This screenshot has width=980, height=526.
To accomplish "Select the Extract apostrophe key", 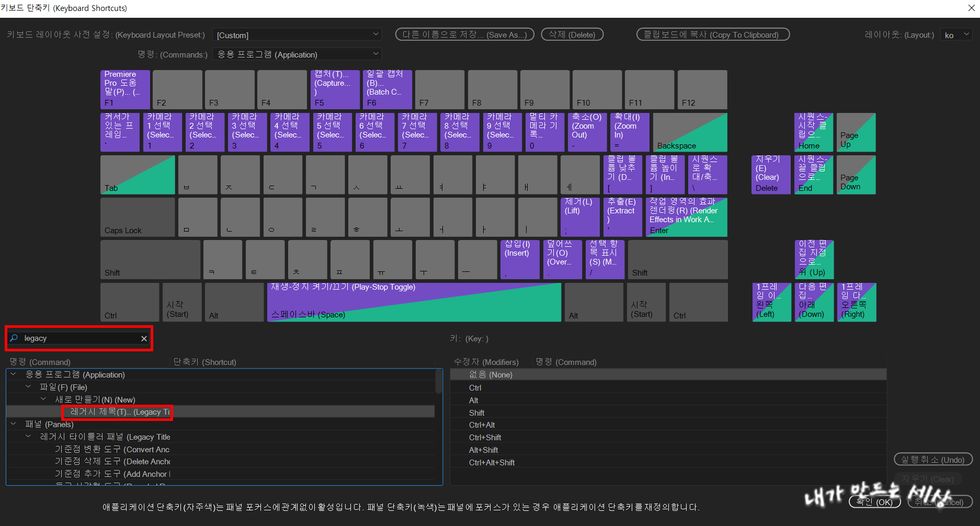I will pyautogui.click(x=623, y=217).
